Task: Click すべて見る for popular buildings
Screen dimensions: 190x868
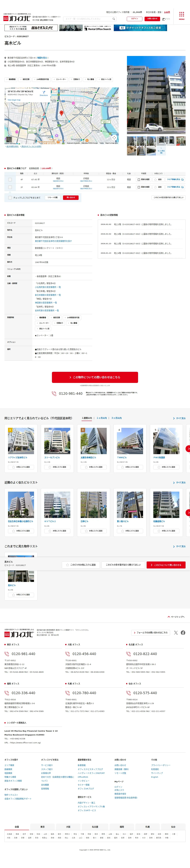Action: click(179, 418)
